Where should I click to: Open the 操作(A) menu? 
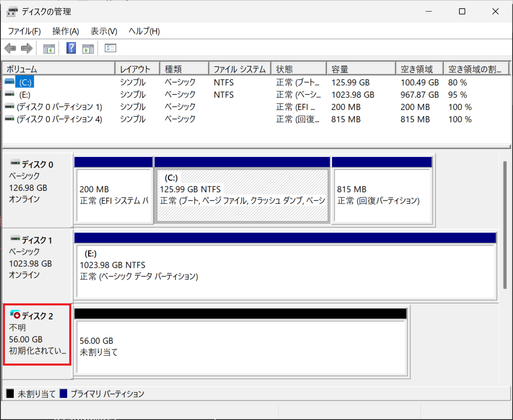(x=66, y=31)
